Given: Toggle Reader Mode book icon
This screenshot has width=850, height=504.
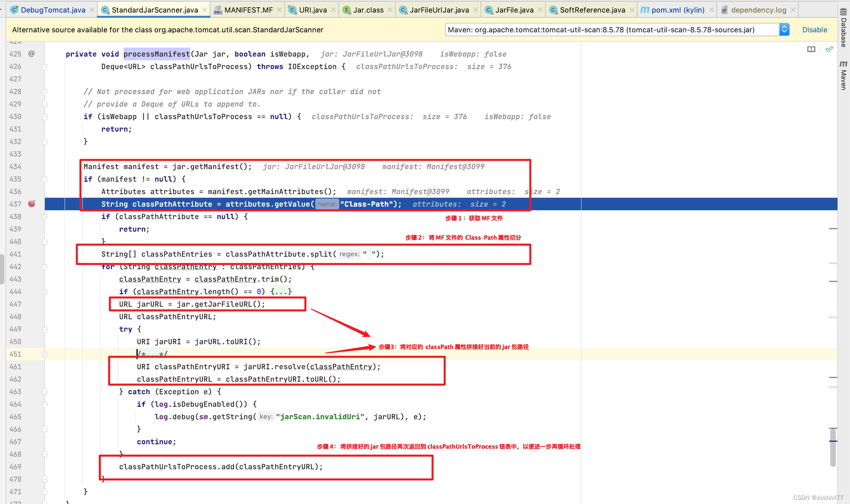Looking at the screenshot, I should 811,50.
